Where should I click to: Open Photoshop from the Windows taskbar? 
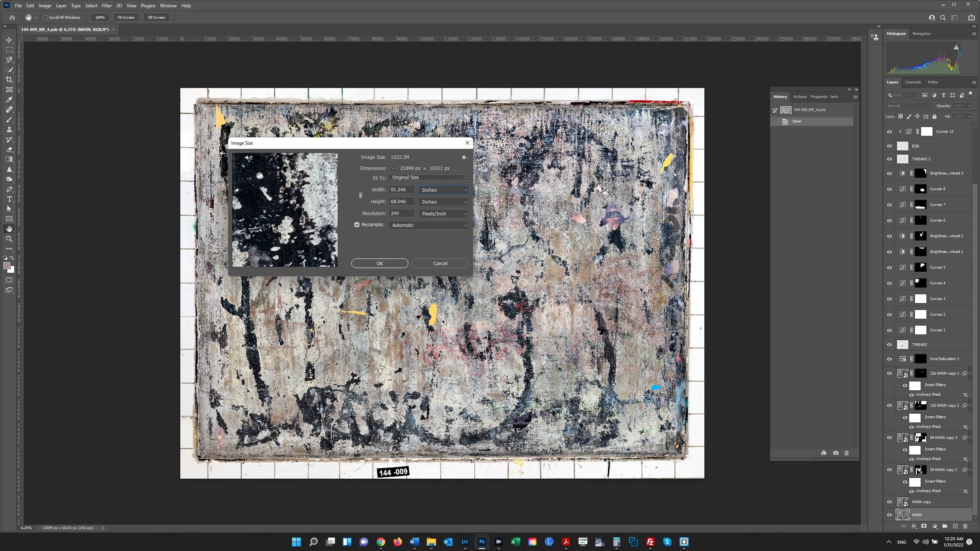point(482,542)
